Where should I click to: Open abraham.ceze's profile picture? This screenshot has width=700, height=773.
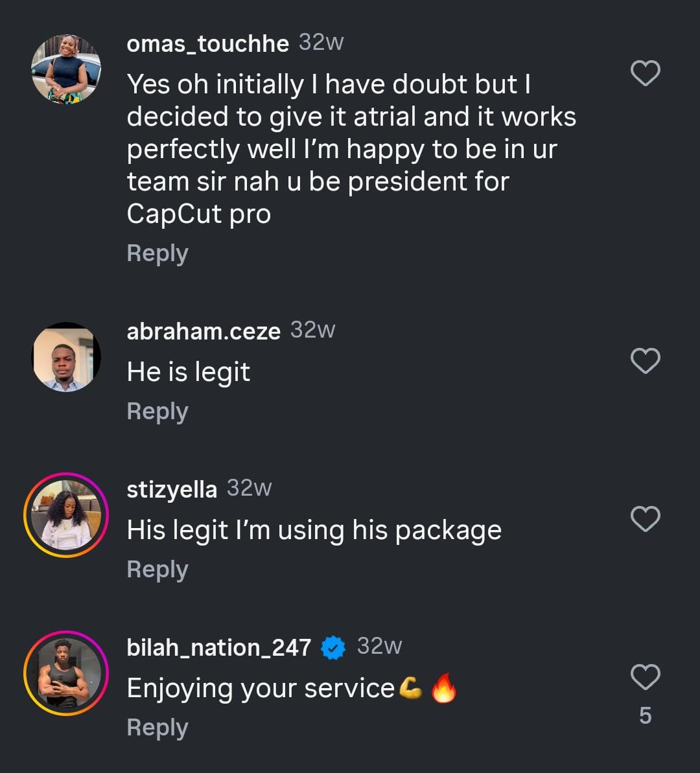coord(65,357)
